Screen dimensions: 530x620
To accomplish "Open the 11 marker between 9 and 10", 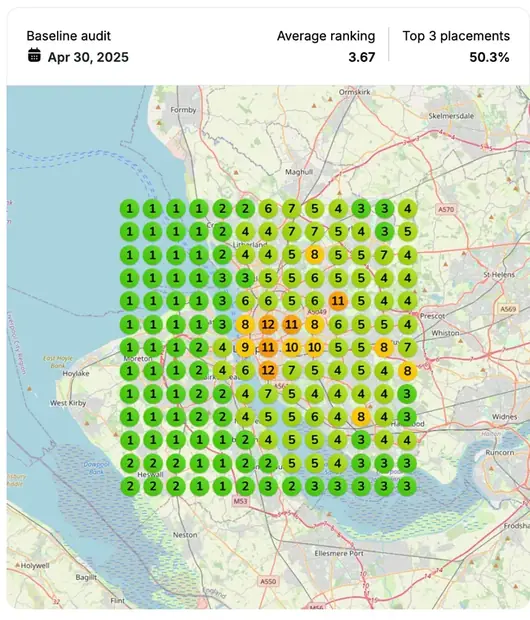I will pos(268,348).
